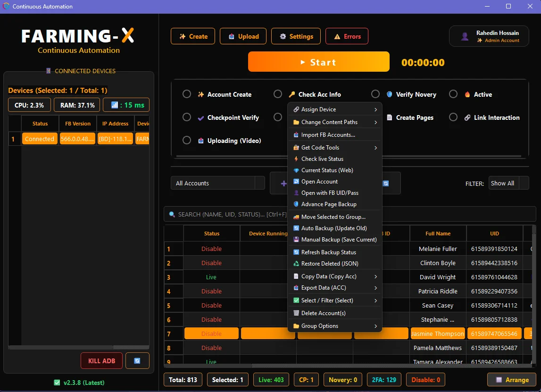Click the refresh icon button beside KILL ADB
The height and width of the screenshot is (392, 541).
(x=137, y=360)
